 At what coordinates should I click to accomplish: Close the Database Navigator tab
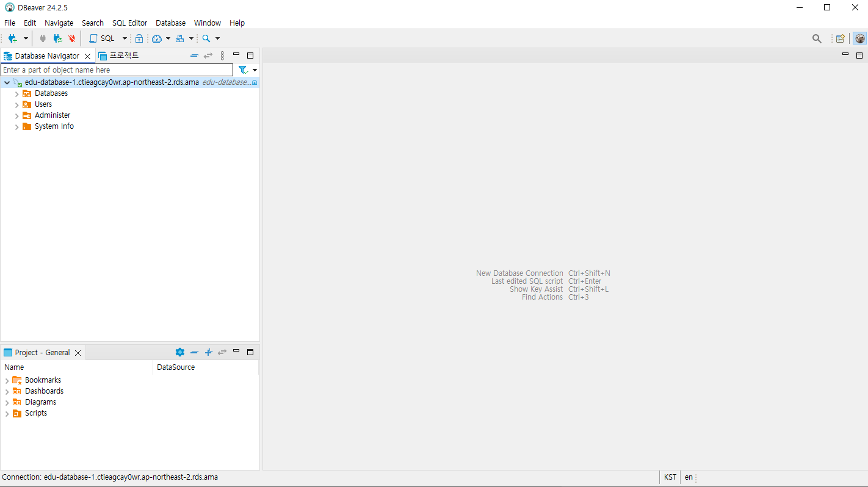click(x=87, y=56)
